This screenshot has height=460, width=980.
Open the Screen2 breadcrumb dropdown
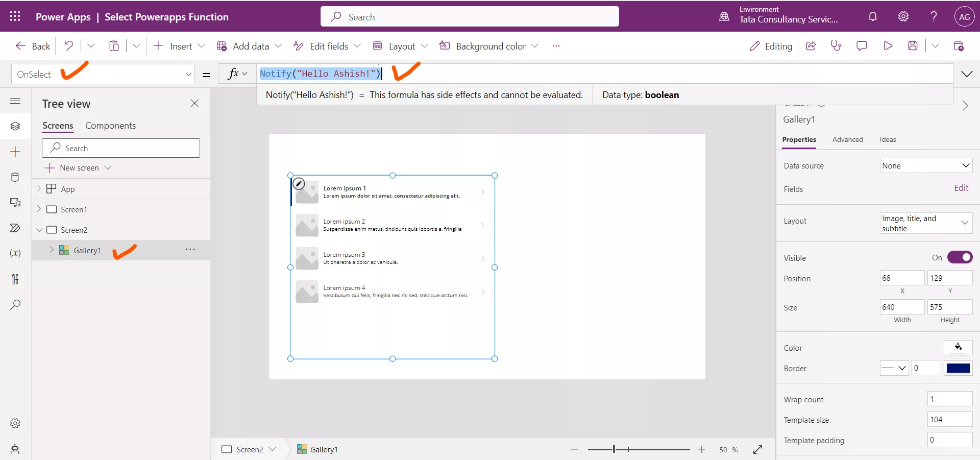273,449
